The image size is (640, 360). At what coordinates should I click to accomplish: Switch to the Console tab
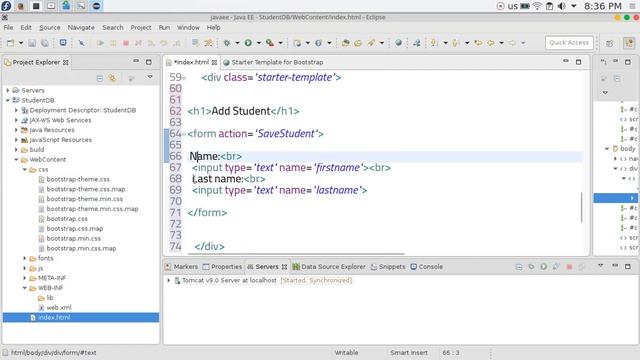point(427,267)
